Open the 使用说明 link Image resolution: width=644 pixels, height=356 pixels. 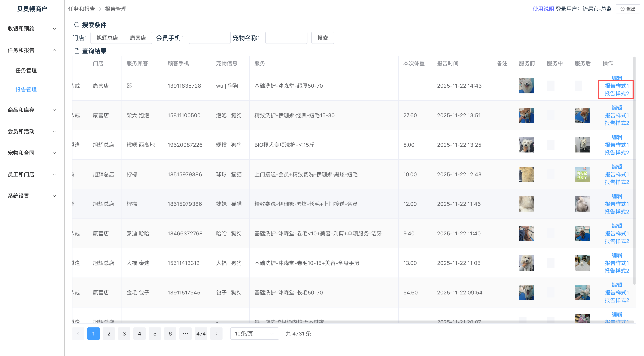pyautogui.click(x=543, y=9)
